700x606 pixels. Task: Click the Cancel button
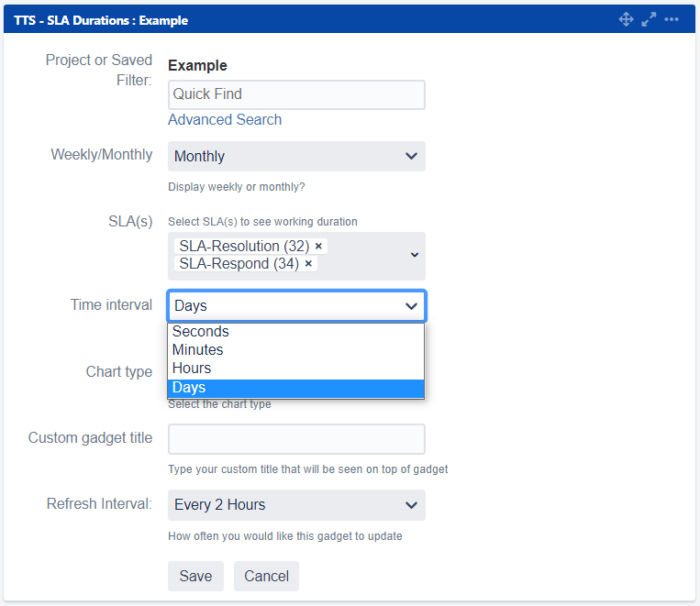(x=266, y=576)
